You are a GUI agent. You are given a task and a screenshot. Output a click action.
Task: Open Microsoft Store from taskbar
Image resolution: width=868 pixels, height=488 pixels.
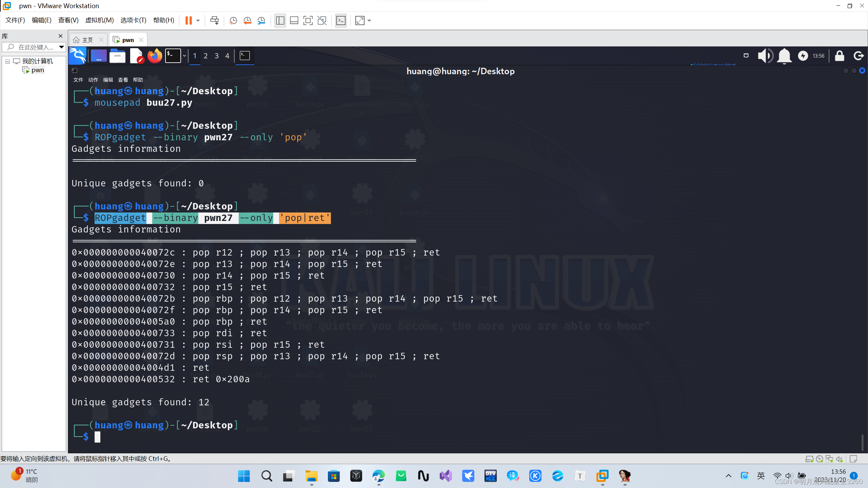tap(334, 476)
